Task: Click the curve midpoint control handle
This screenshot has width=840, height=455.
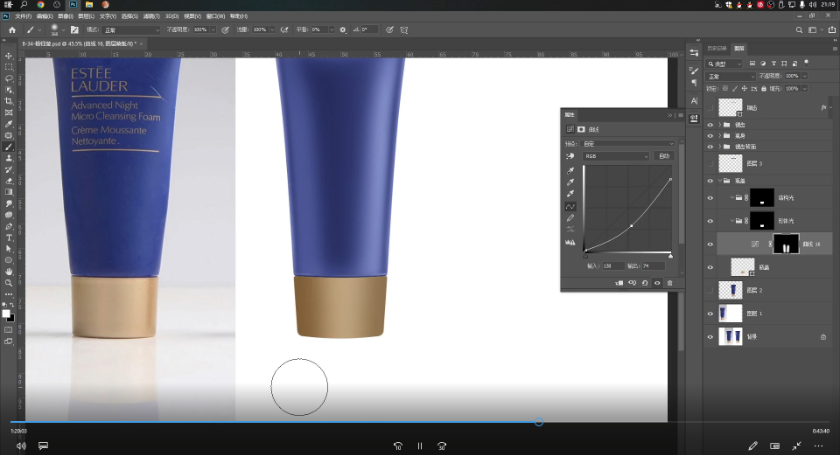Action: pos(632,226)
